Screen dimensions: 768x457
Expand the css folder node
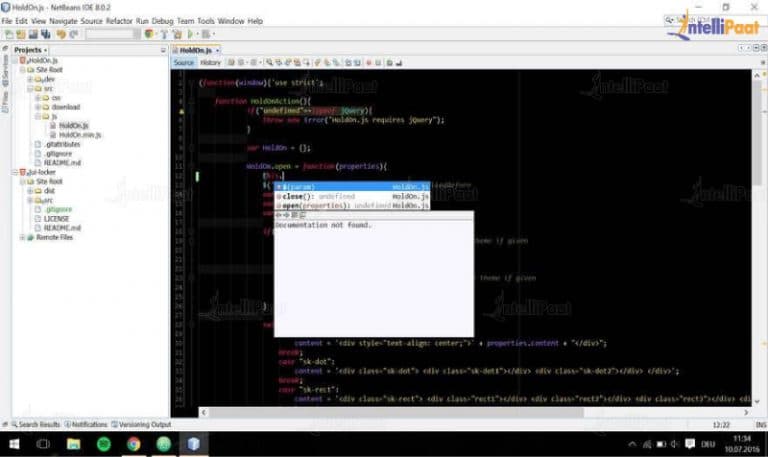[x=38, y=98]
